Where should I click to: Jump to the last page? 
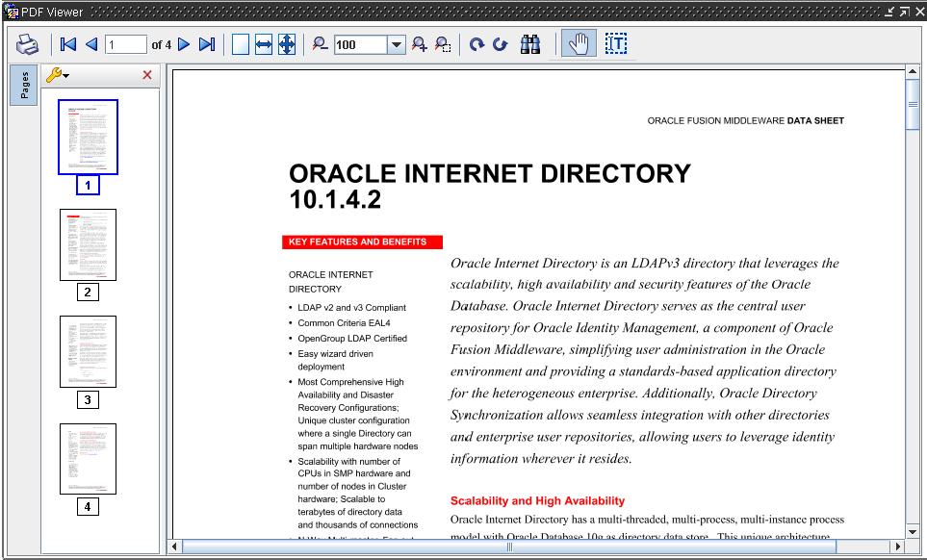click(207, 44)
